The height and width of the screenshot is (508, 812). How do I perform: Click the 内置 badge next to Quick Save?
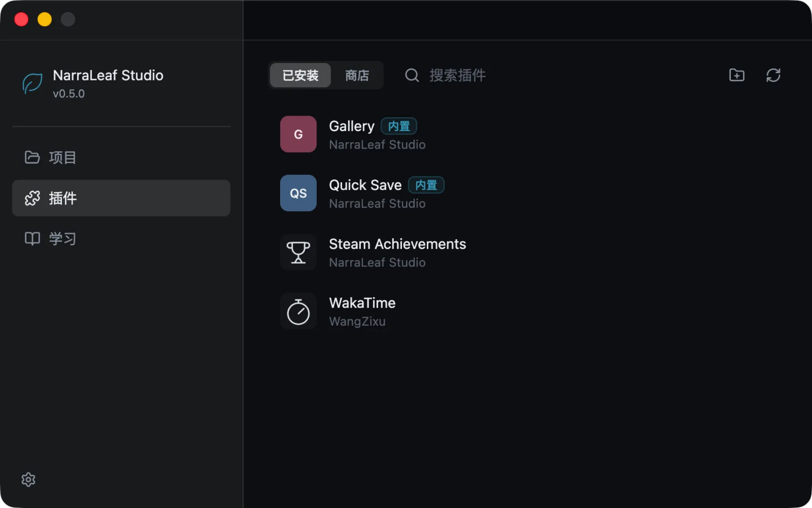[x=426, y=185]
